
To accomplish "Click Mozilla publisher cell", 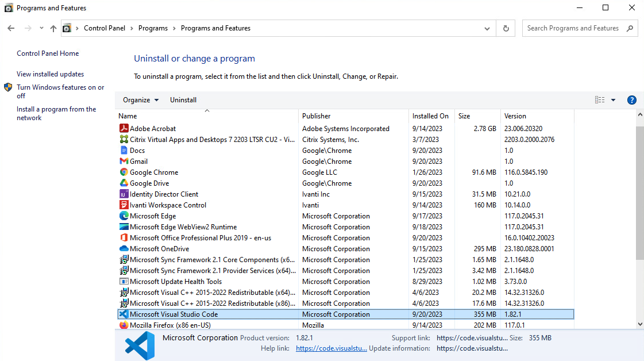I will tap(313, 325).
